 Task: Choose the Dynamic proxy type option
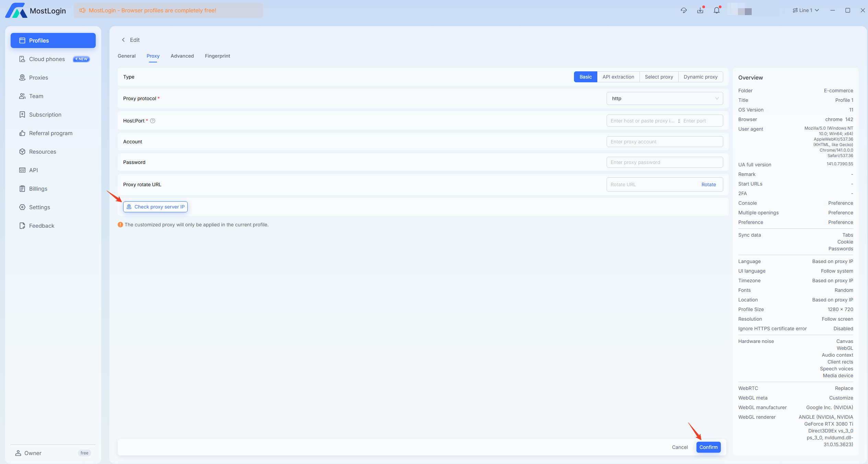click(700, 77)
